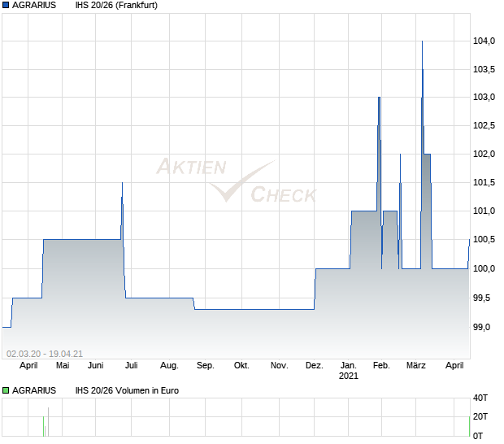Image resolution: width=504 pixels, height=444 pixels.
Task: Click the 99,0 price axis label
Action: click(482, 327)
